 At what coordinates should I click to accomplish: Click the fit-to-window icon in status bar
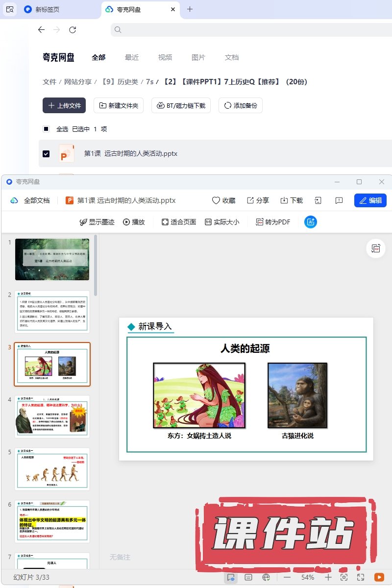[344, 577]
